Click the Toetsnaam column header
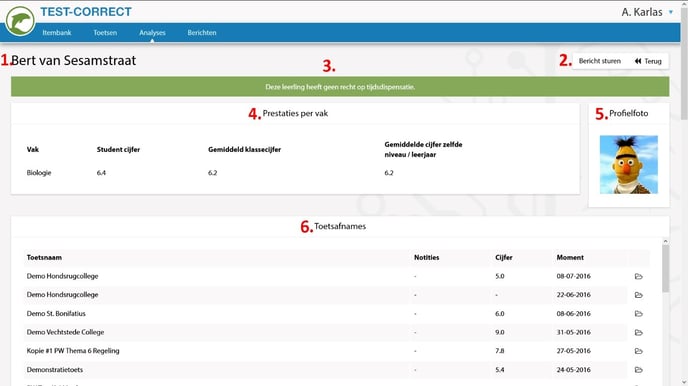The width and height of the screenshot is (688, 386). tap(44, 257)
